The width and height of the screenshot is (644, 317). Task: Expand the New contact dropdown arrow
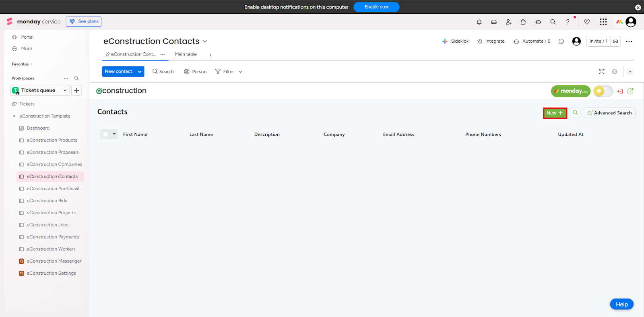(140, 72)
